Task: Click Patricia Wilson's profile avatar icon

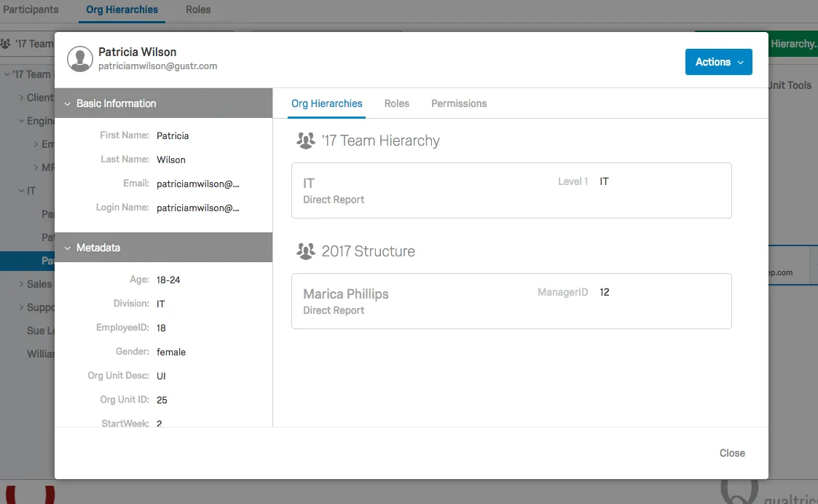Action: click(x=80, y=59)
